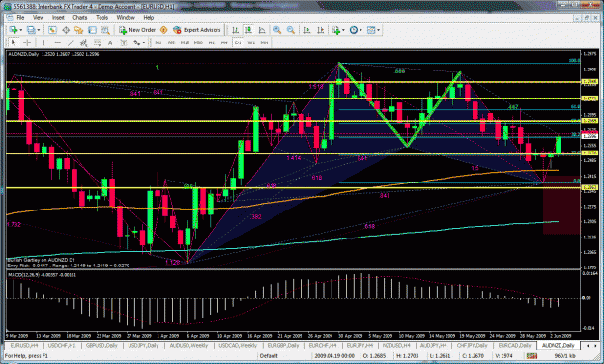
Task: Click the connection status bars in status bar
Action: coord(532,356)
